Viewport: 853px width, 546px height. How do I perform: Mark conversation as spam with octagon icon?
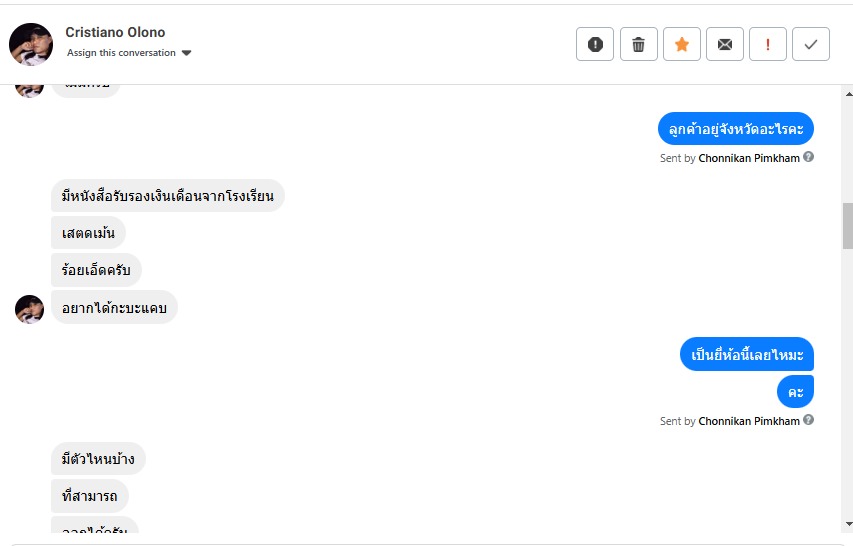595,44
